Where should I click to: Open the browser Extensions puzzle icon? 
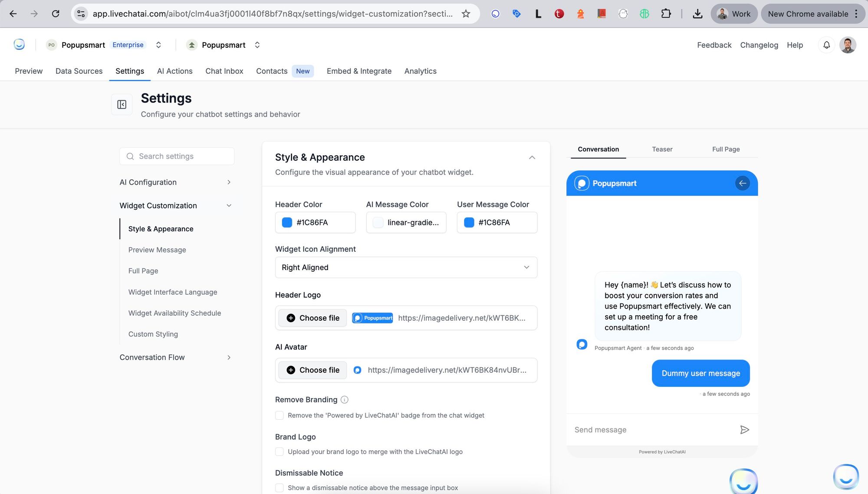pyautogui.click(x=666, y=14)
